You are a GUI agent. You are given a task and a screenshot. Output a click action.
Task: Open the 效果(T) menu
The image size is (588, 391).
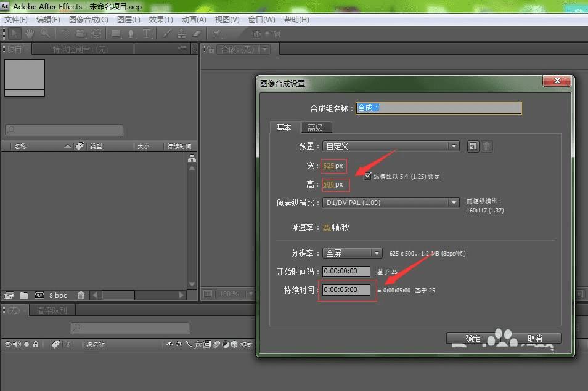(161, 20)
